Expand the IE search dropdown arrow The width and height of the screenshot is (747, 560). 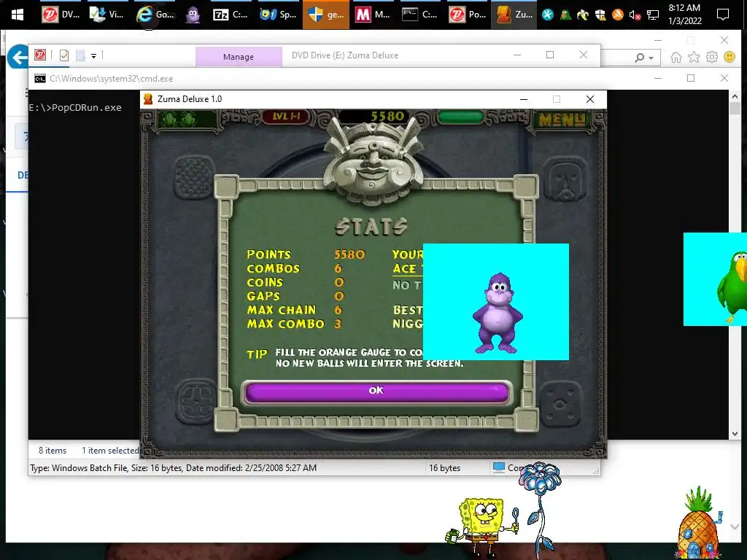pyautogui.click(x=651, y=58)
